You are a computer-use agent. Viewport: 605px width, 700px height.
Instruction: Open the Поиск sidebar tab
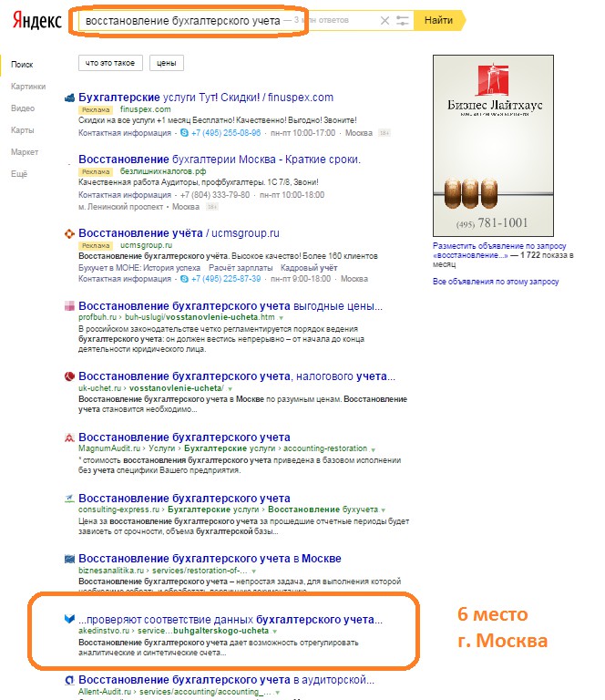coord(22,65)
